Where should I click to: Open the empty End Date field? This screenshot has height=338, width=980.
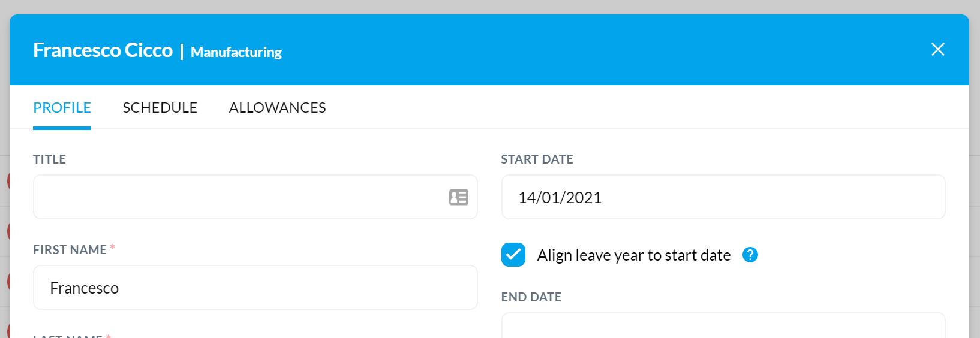click(x=723, y=325)
